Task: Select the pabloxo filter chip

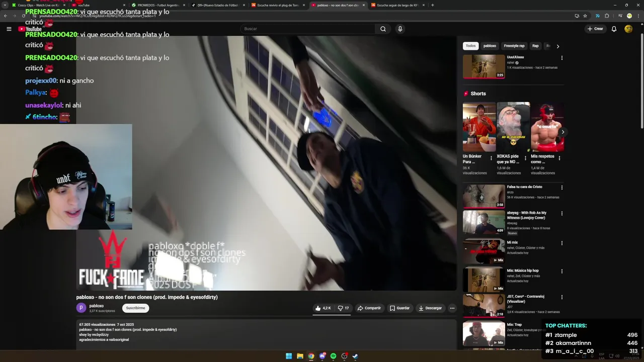Action: click(x=490, y=46)
